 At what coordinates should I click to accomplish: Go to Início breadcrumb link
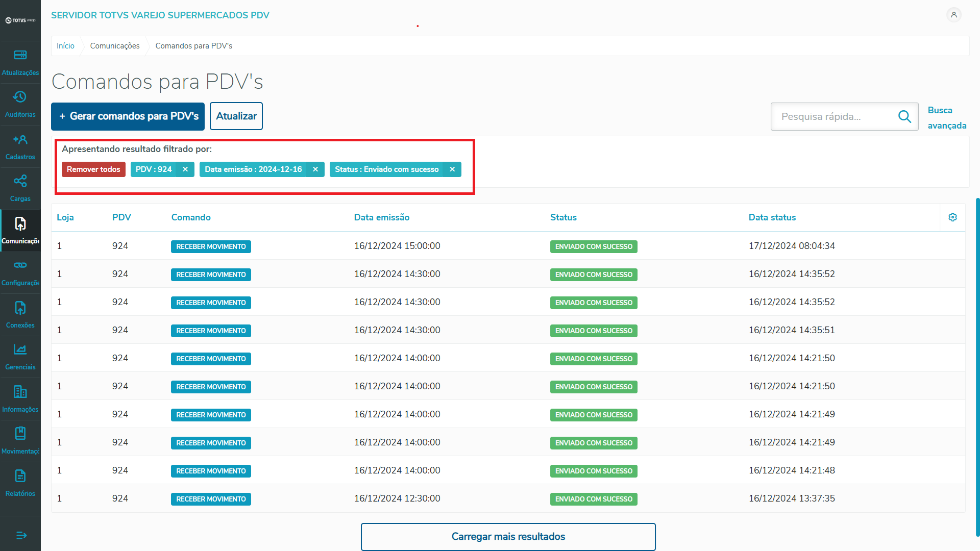[65, 46]
